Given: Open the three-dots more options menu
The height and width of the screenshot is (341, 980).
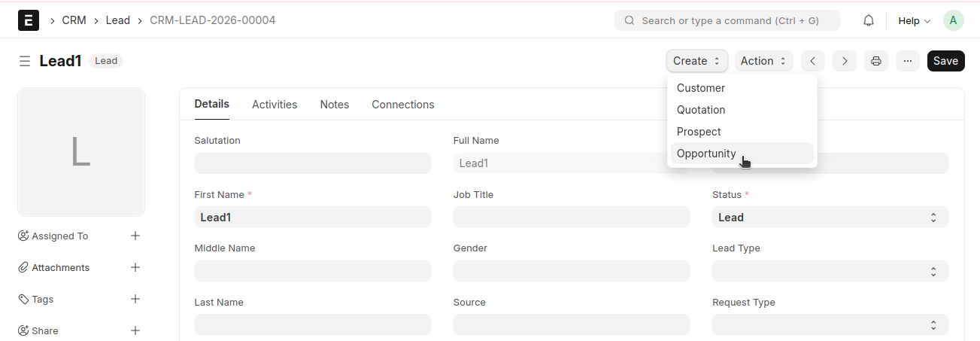Looking at the screenshot, I should (908, 61).
